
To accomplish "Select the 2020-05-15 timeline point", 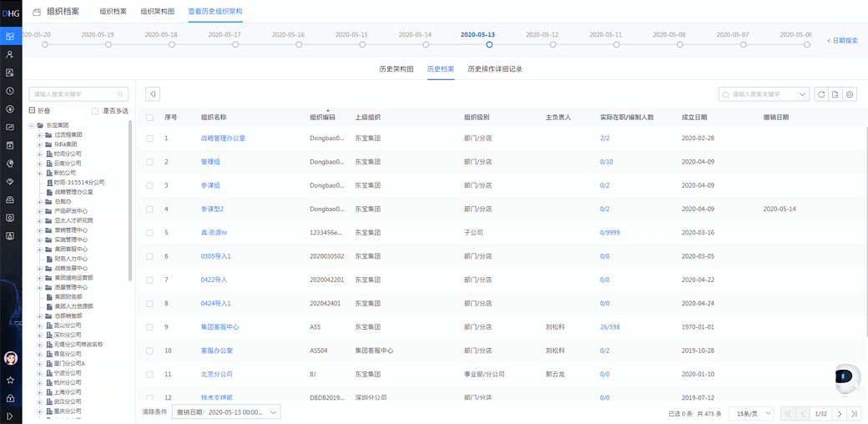I will point(363,44).
